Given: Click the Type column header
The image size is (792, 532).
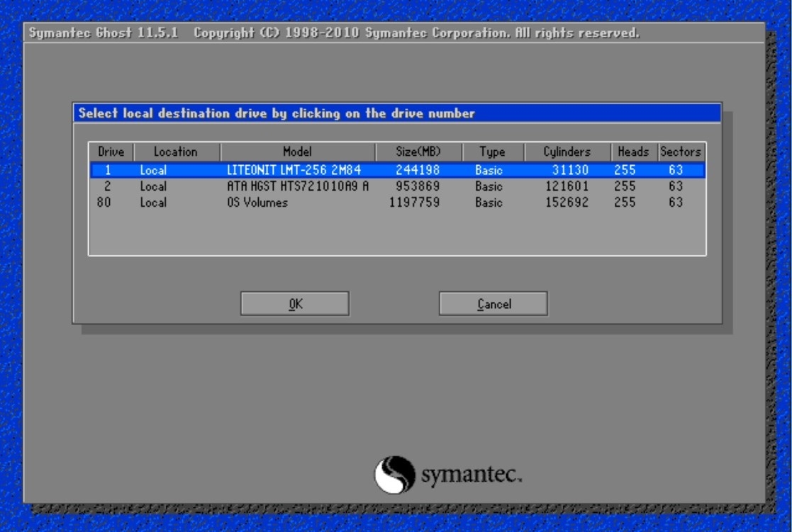Looking at the screenshot, I should [492, 152].
